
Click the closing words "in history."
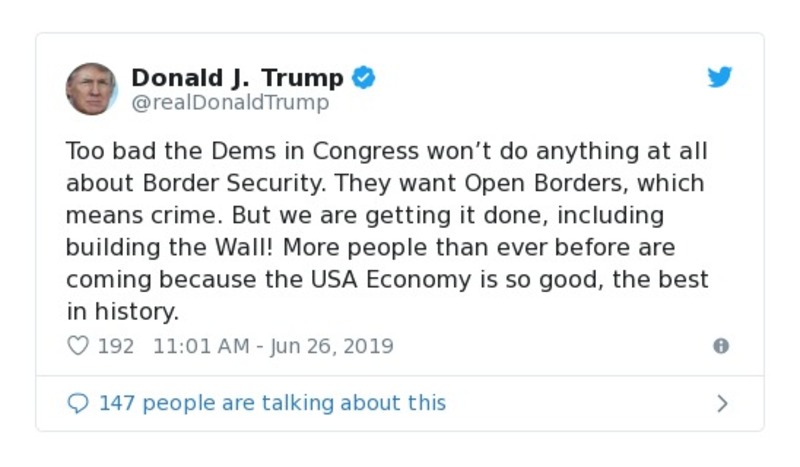122,311
